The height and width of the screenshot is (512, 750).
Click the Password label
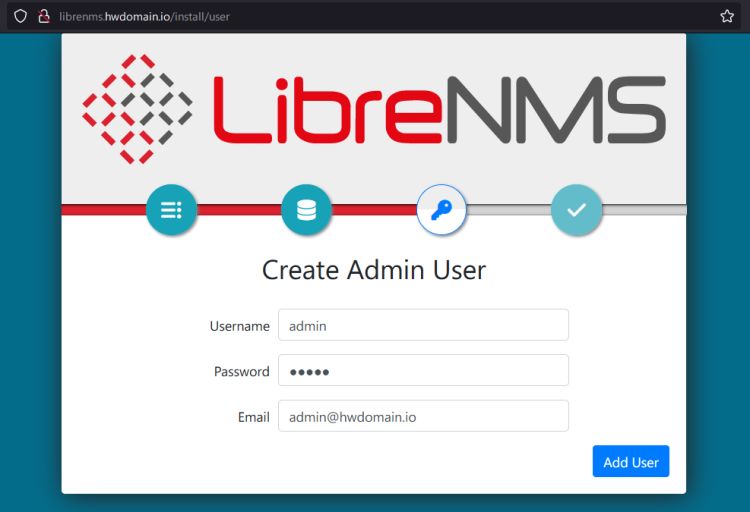click(242, 371)
